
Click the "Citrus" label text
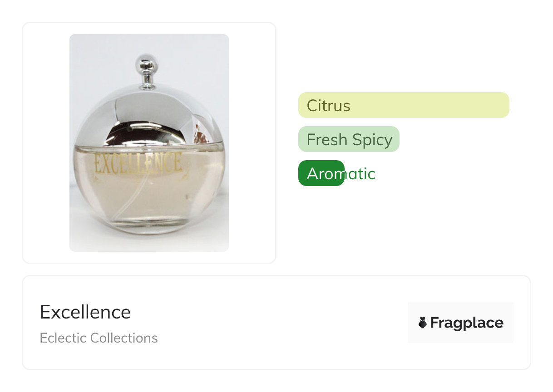point(328,106)
